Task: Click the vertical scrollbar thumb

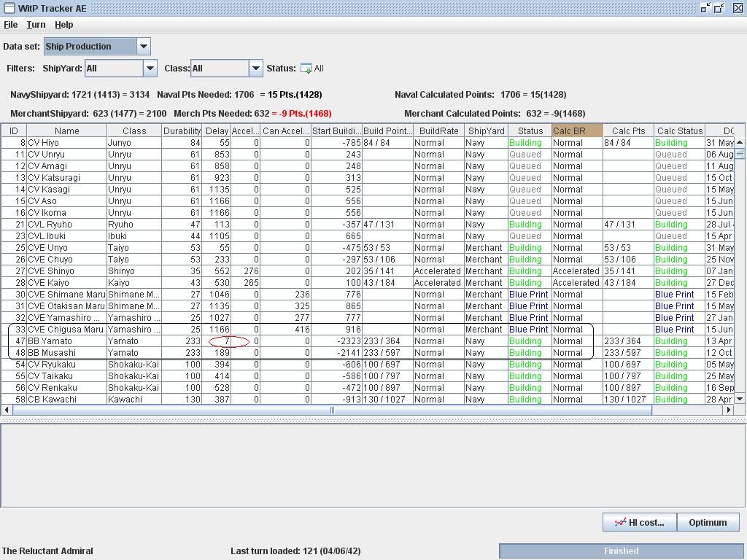Action: 740,153
